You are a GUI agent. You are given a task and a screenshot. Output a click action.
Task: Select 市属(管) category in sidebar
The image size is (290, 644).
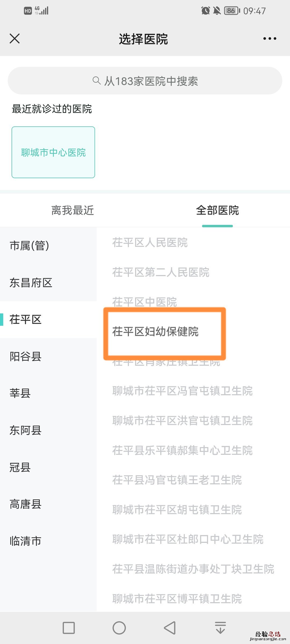tap(30, 246)
